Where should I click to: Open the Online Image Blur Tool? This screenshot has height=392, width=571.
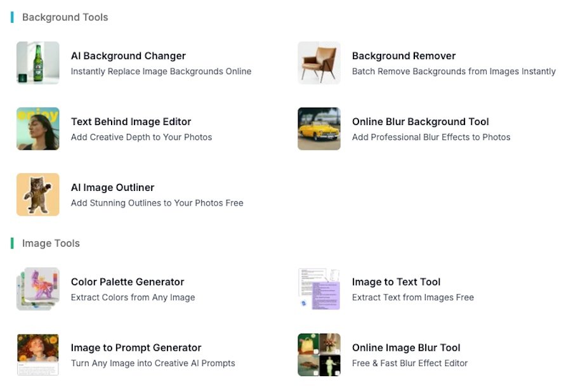[406, 348]
